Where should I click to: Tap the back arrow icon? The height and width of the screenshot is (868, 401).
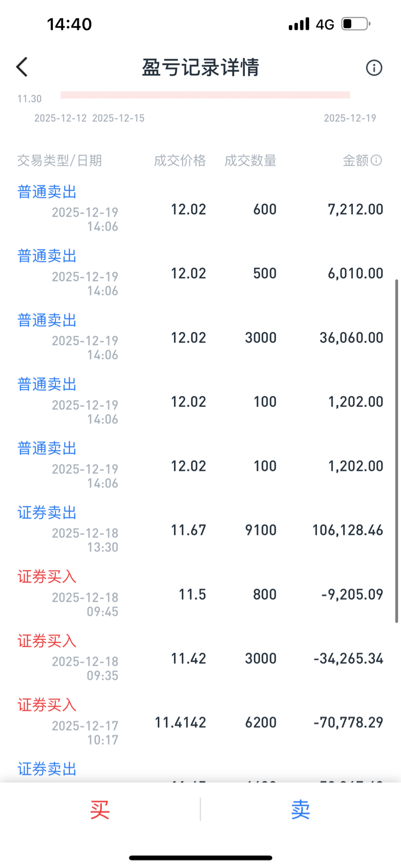click(x=22, y=67)
